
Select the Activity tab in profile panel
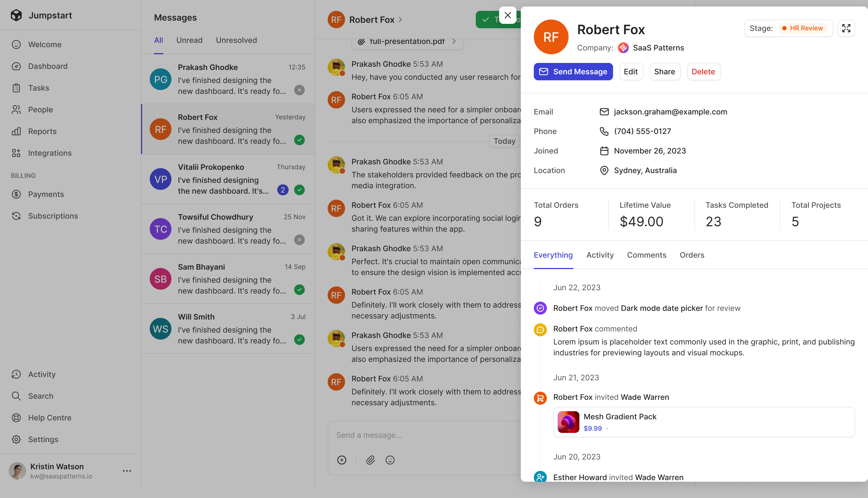click(600, 255)
